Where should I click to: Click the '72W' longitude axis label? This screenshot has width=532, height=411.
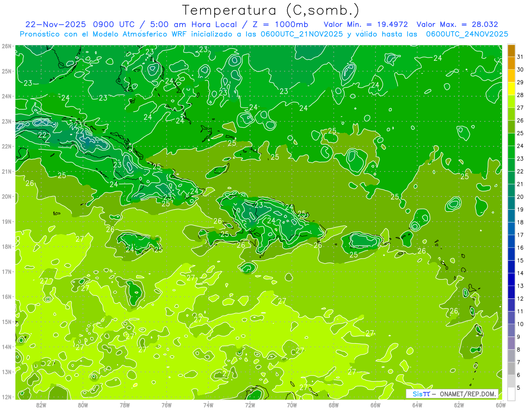click(250, 405)
